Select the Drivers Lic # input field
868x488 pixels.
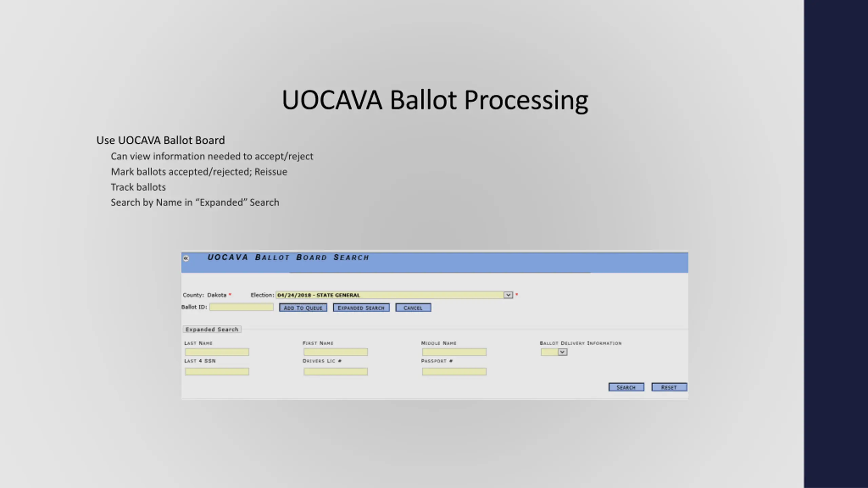(336, 372)
